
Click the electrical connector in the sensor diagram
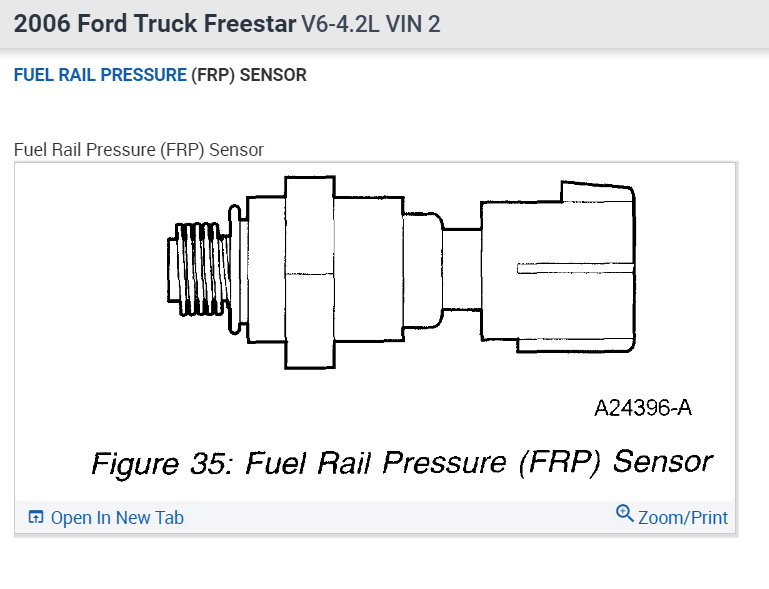(558, 268)
